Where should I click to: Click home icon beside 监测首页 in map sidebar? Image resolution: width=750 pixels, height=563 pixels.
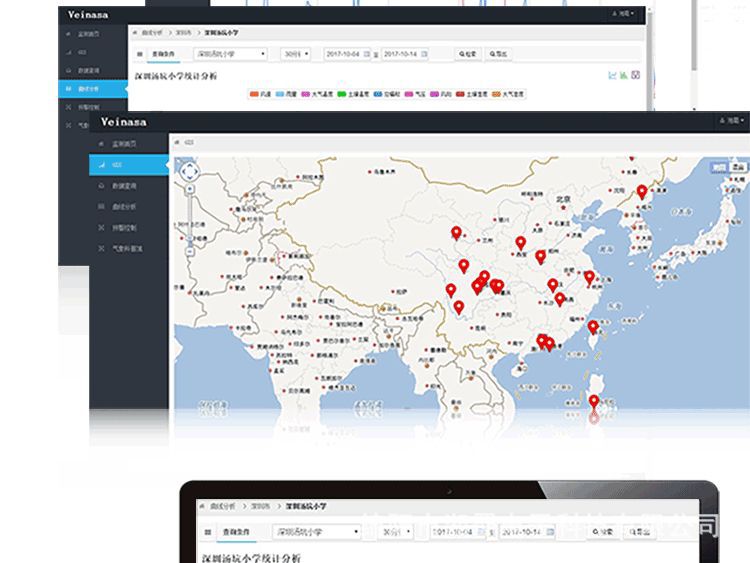point(101,144)
